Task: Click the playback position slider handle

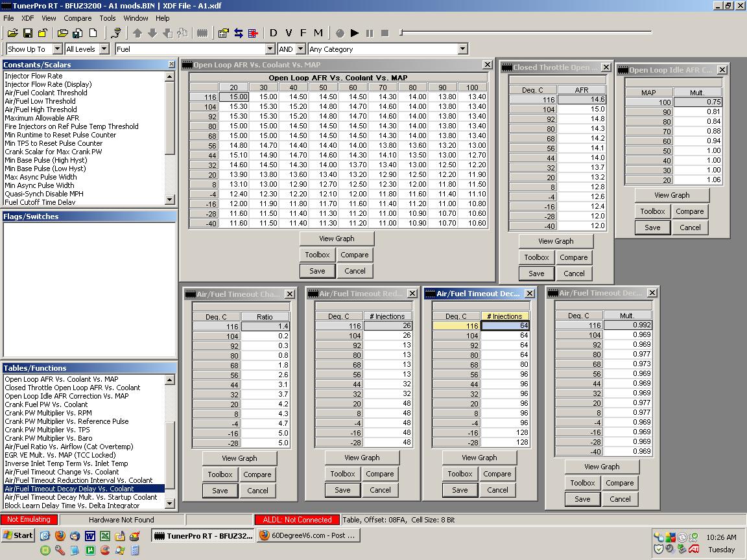Action: point(401,32)
